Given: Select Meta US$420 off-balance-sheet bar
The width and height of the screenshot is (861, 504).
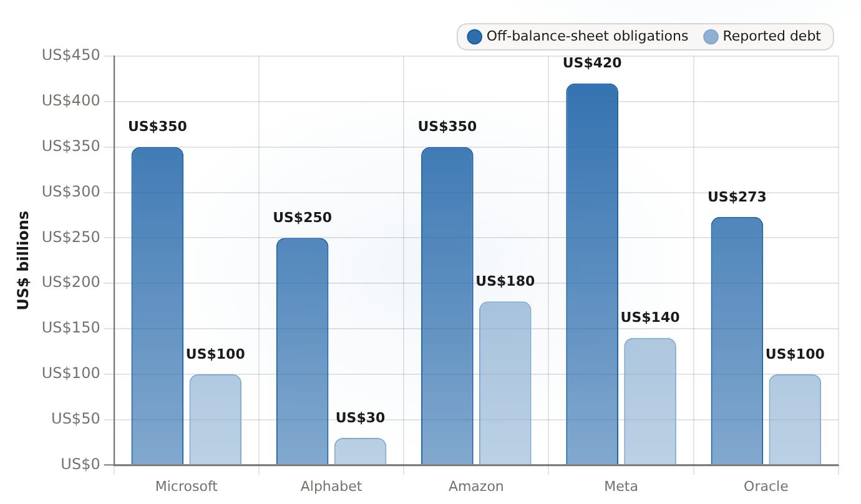Looking at the screenshot, I should point(592,274).
